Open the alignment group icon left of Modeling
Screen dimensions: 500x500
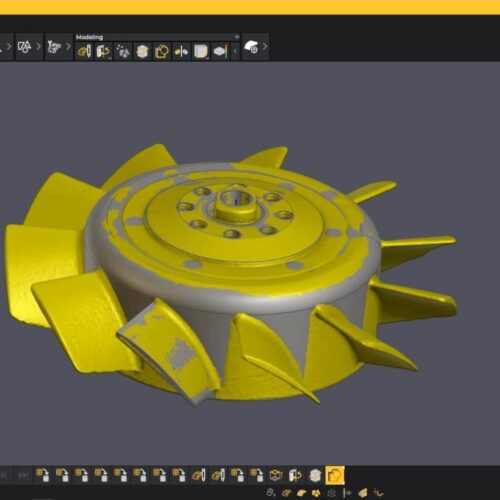tap(54, 47)
